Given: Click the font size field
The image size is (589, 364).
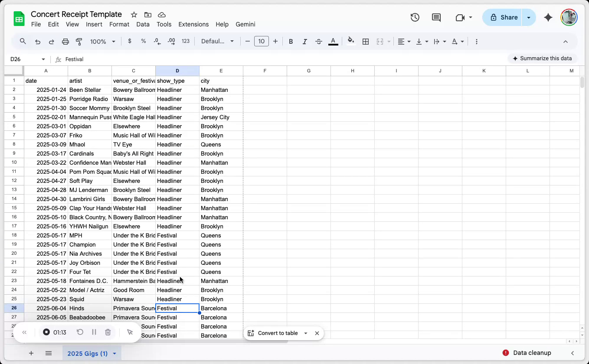Looking at the screenshot, I should pos(262,41).
